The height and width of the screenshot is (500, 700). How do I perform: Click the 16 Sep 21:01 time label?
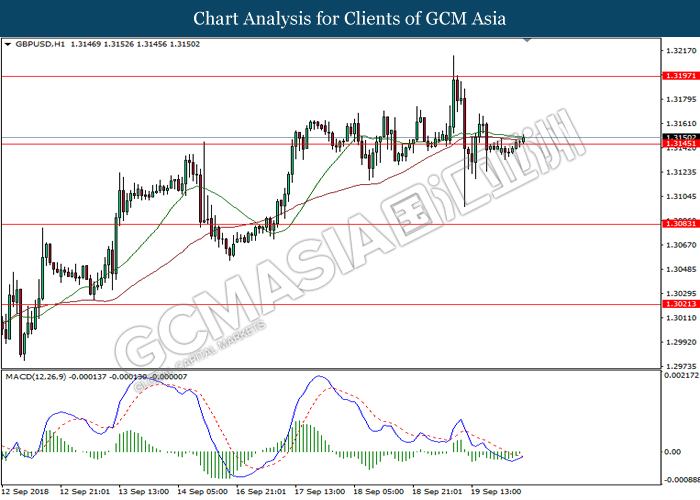261,492
